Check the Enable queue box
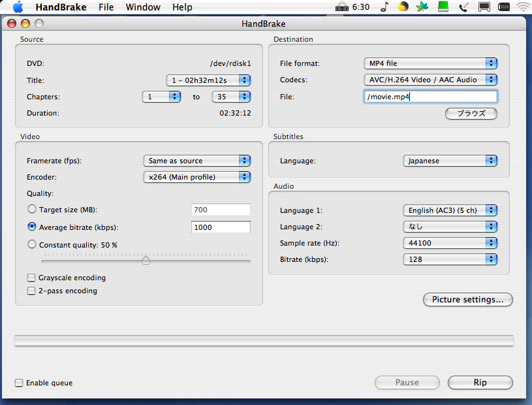The width and height of the screenshot is (532, 405). click(19, 383)
